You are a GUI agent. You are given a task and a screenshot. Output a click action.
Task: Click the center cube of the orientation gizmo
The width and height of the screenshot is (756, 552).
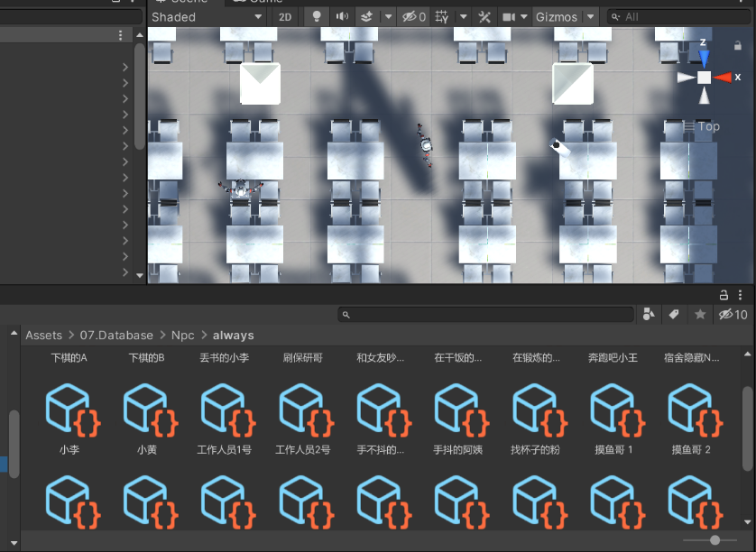tap(705, 78)
